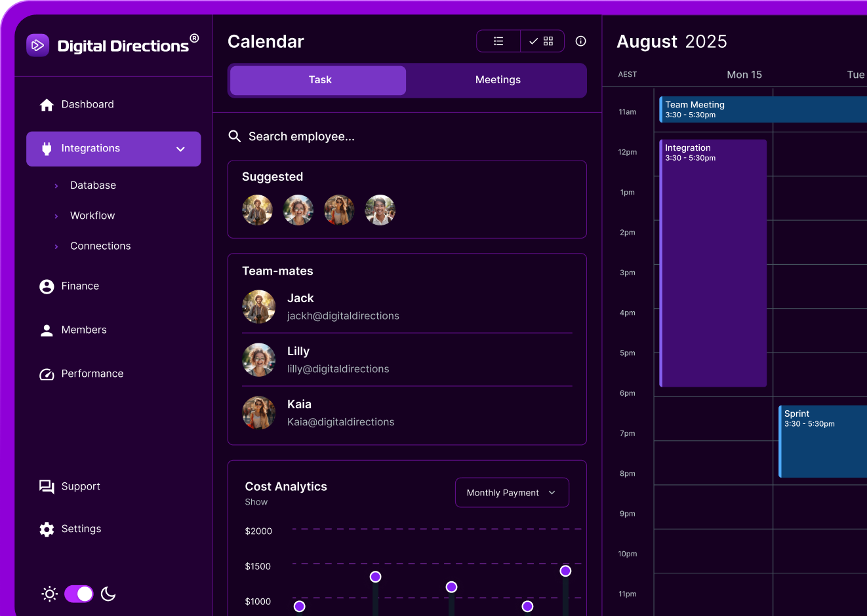Click the Integrations plug icon

47,149
